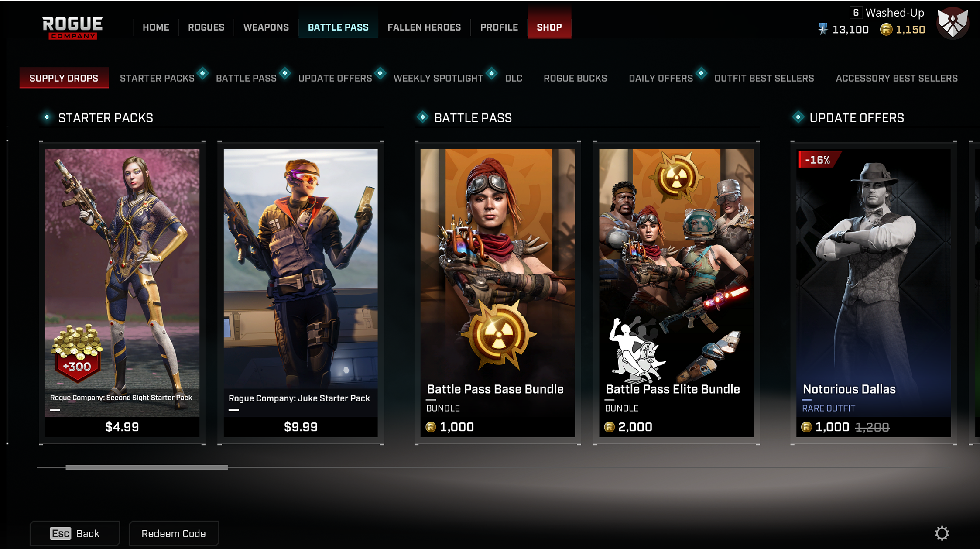This screenshot has width=980, height=549.
Task: Select the Battle Pass Elite Bundle card
Action: point(676,293)
